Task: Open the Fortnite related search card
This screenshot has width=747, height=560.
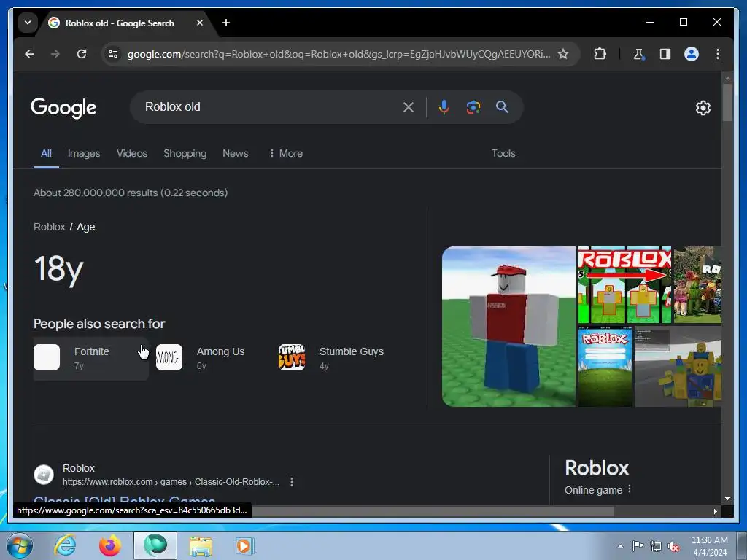Action: tap(91, 358)
